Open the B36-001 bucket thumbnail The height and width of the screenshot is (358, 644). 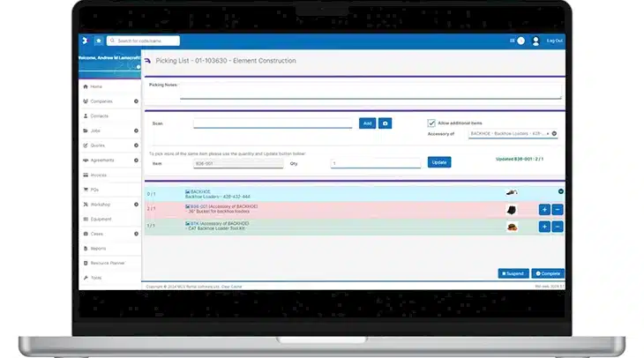(512, 210)
